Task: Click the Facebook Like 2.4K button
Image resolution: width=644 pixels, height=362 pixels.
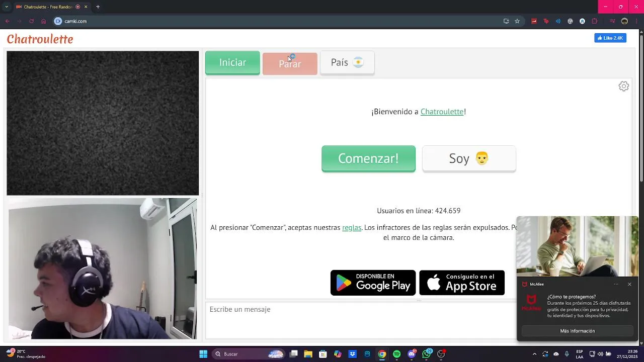Action: (x=610, y=38)
